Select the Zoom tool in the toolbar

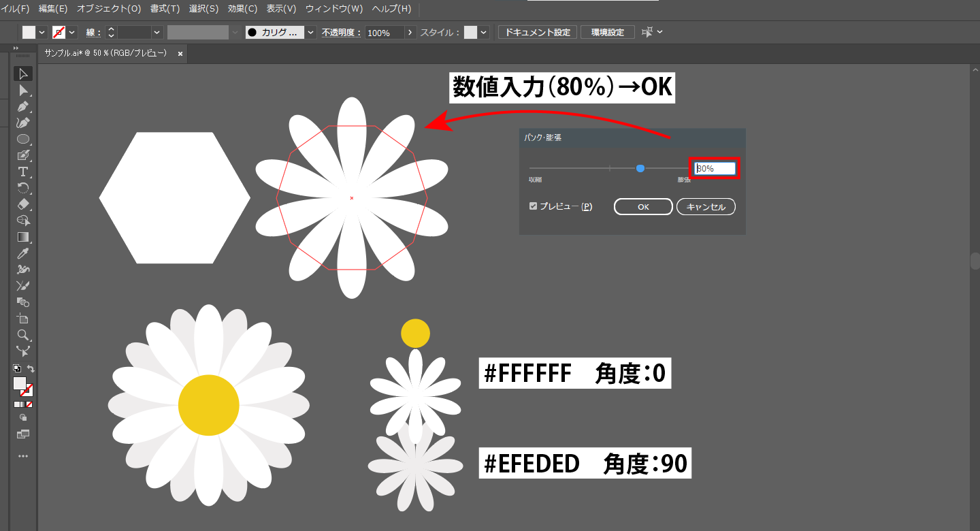click(x=23, y=335)
